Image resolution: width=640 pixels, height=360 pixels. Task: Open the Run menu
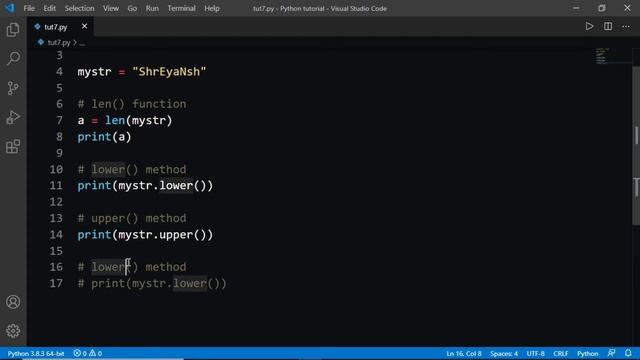152,8
